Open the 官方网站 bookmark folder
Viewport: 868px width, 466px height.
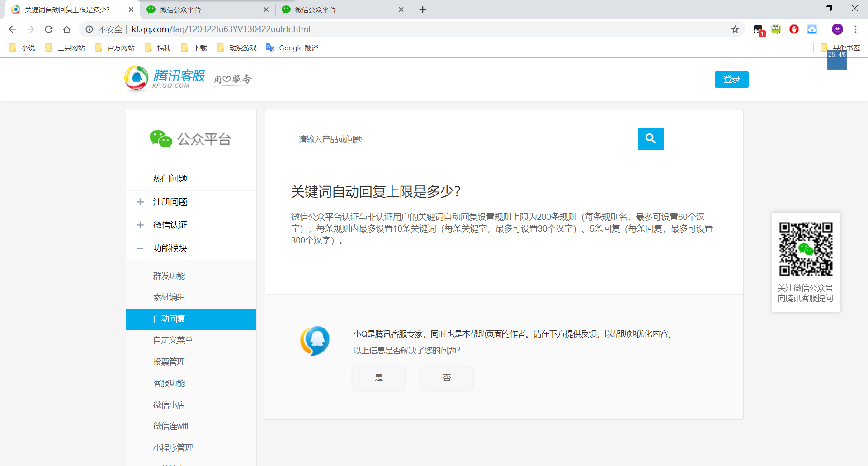pyautogui.click(x=115, y=48)
